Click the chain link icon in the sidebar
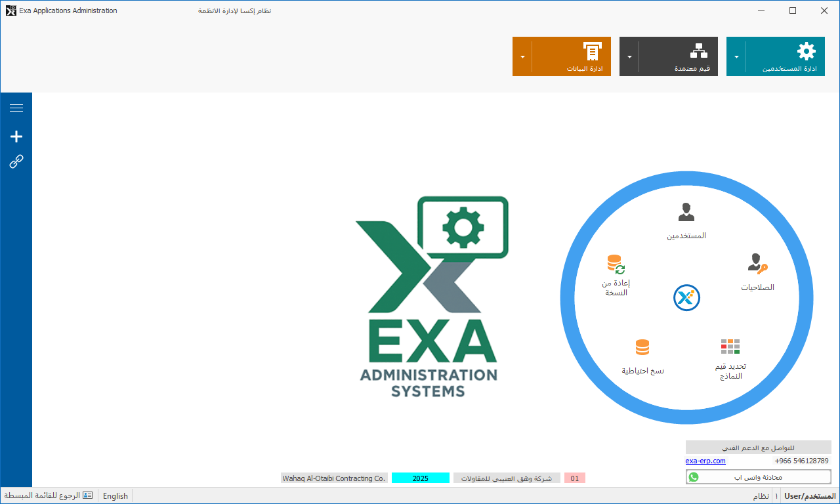 16,161
